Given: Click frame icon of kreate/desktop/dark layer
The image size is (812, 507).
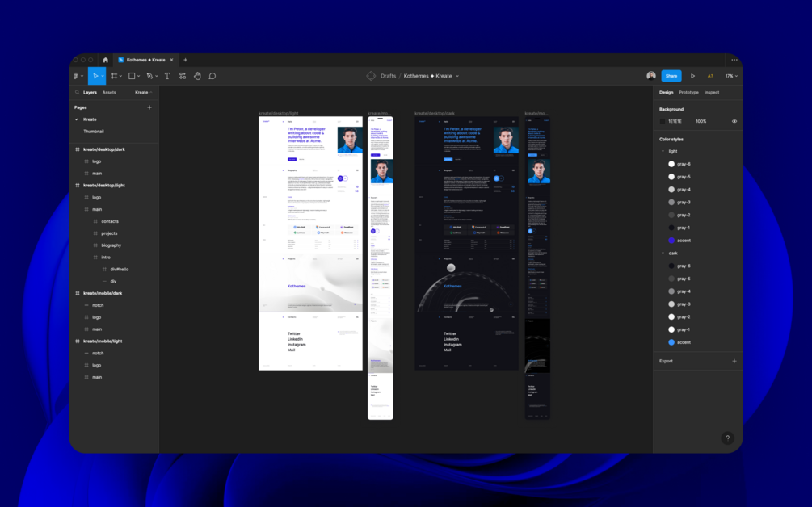Looking at the screenshot, I should coord(78,149).
